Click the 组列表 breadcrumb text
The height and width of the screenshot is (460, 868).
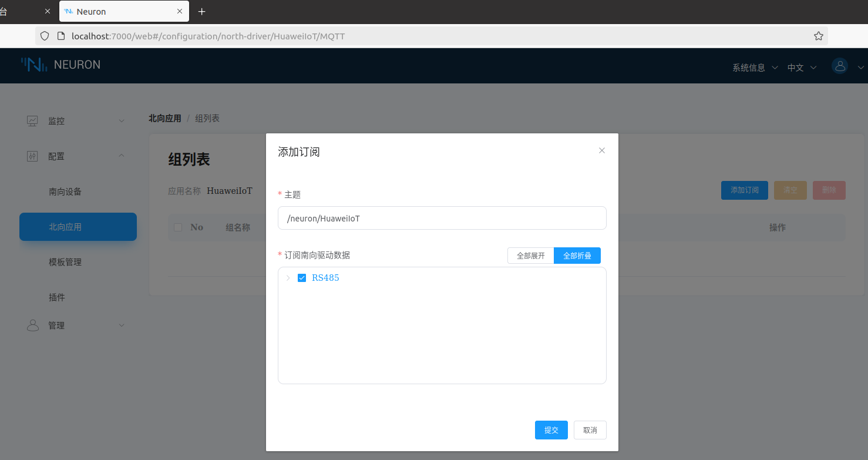(207, 118)
